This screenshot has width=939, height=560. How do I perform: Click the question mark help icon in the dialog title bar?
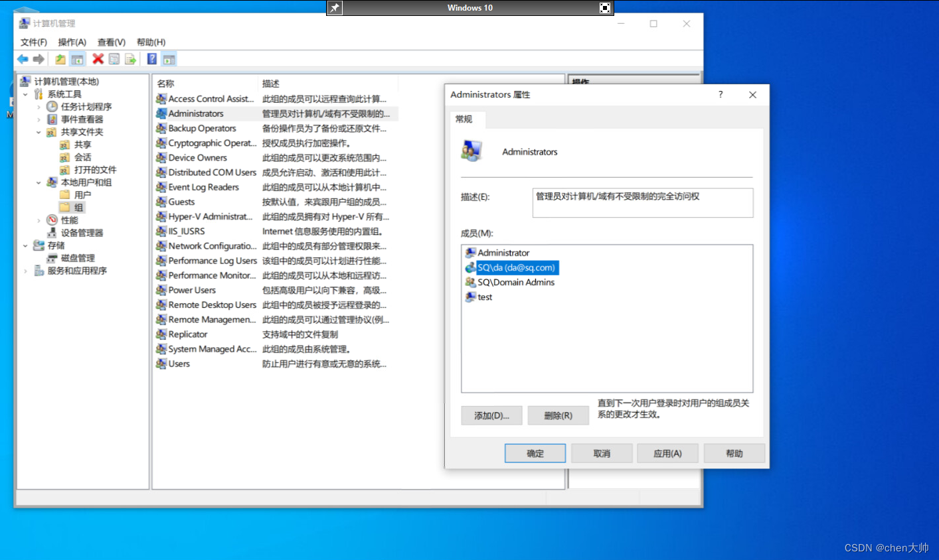coord(721,95)
